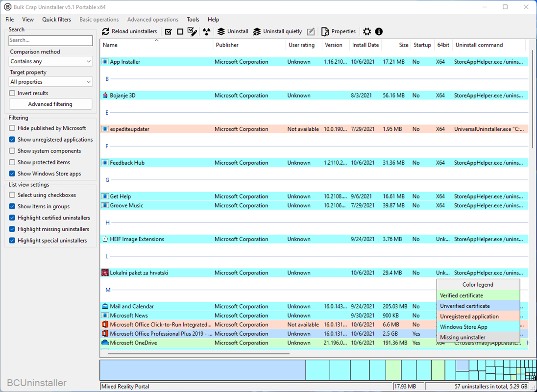This screenshot has width=537, height=392.
Task: Click the Mail and Calendar icon
Action: tap(105, 306)
